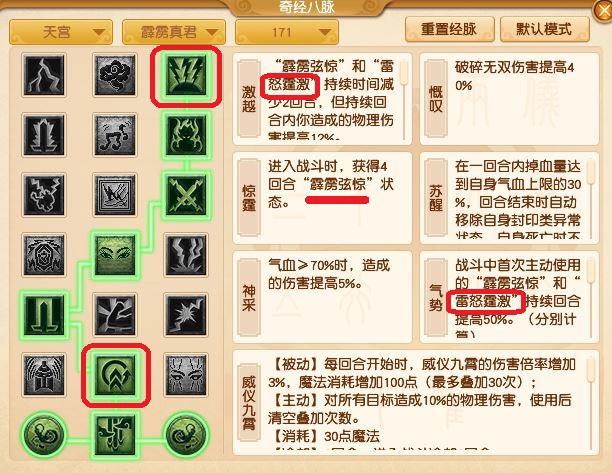The image size is (612, 473).
Task: Toggle the bottom center green square node
Action: point(115,435)
